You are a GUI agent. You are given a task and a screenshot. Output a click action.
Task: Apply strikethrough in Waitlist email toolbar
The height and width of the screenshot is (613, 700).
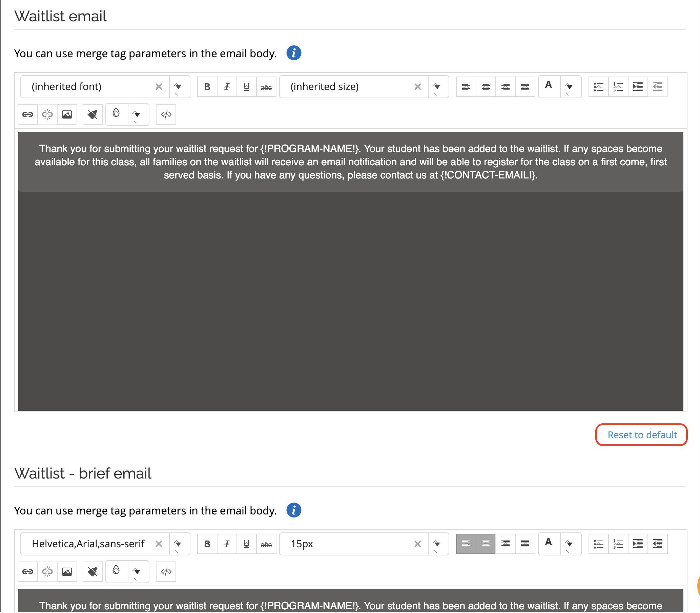266,87
